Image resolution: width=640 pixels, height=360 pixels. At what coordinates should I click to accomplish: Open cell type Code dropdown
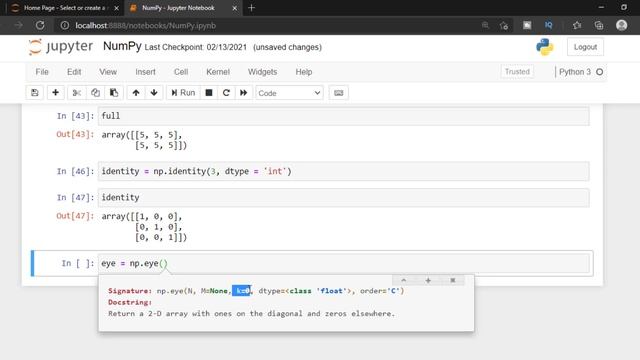pyautogui.click(x=289, y=93)
